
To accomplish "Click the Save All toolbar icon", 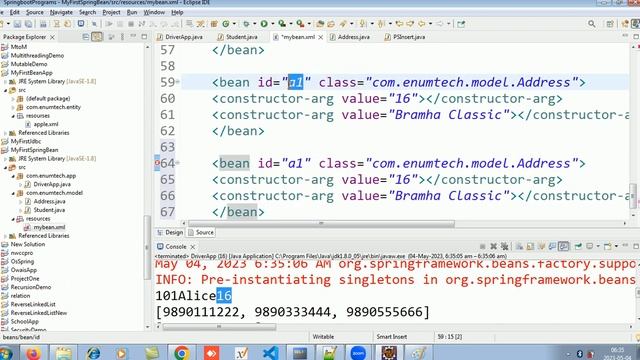I will click(x=28, y=24).
